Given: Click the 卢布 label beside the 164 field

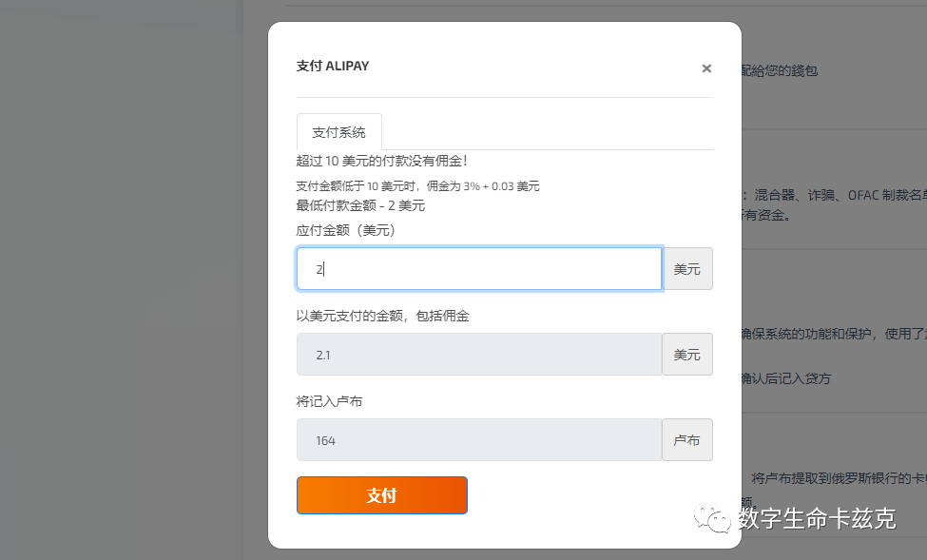Looking at the screenshot, I should coord(687,440).
